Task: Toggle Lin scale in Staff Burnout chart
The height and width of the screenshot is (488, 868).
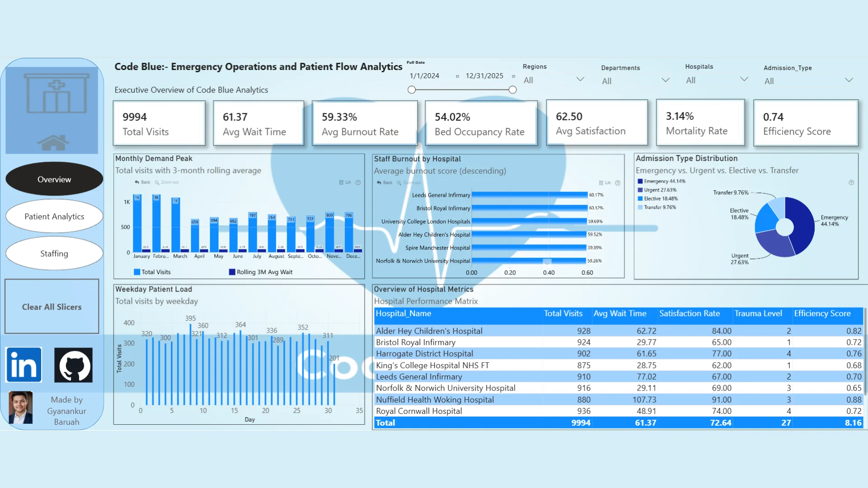Action: pos(604,183)
